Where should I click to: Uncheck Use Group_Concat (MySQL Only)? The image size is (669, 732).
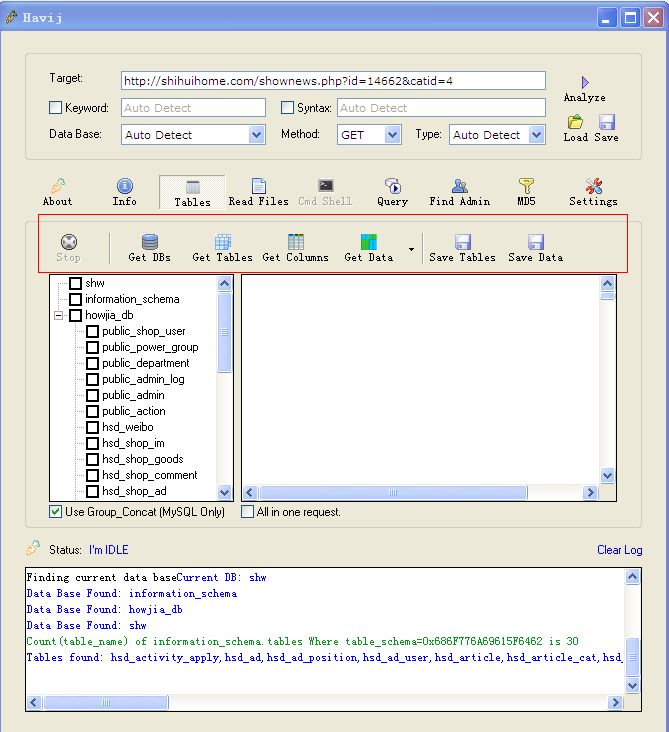coord(56,512)
